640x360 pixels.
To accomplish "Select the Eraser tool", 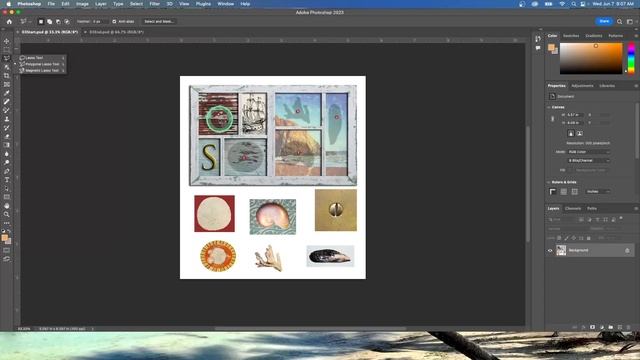I will click(7, 136).
